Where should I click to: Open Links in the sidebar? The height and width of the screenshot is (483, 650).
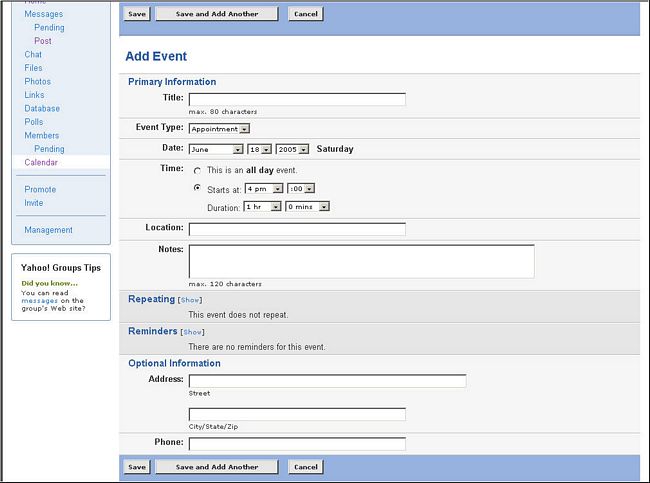click(34, 95)
